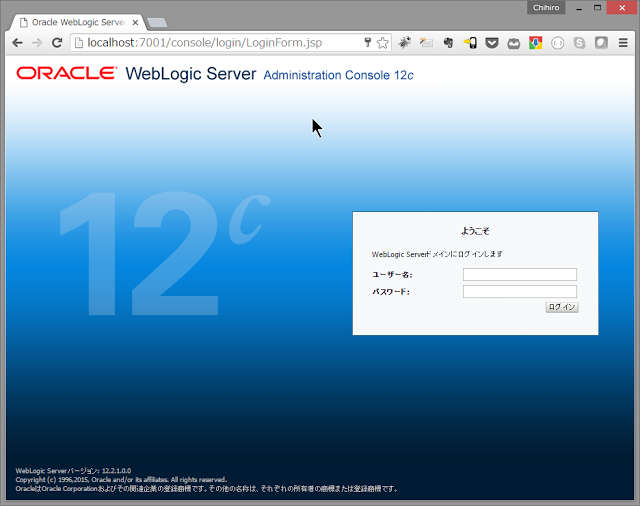Open the gray cat-face extension icon
Screen dimensions: 640x506
point(514,43)
